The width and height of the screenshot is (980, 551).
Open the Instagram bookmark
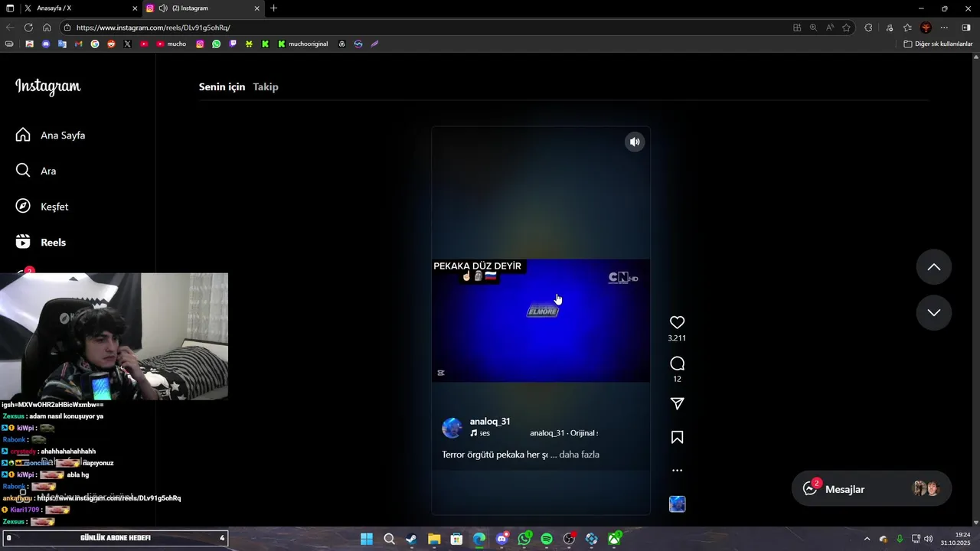click(x=200, y=44)
